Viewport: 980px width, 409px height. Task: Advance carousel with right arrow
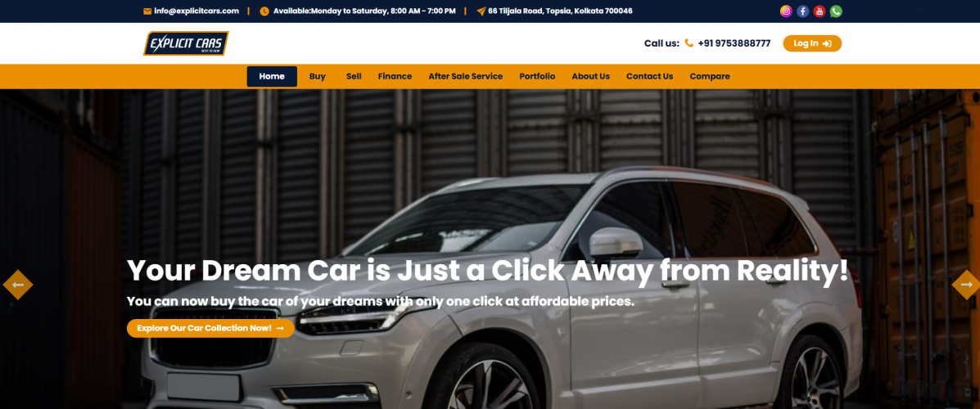[966, 285]
